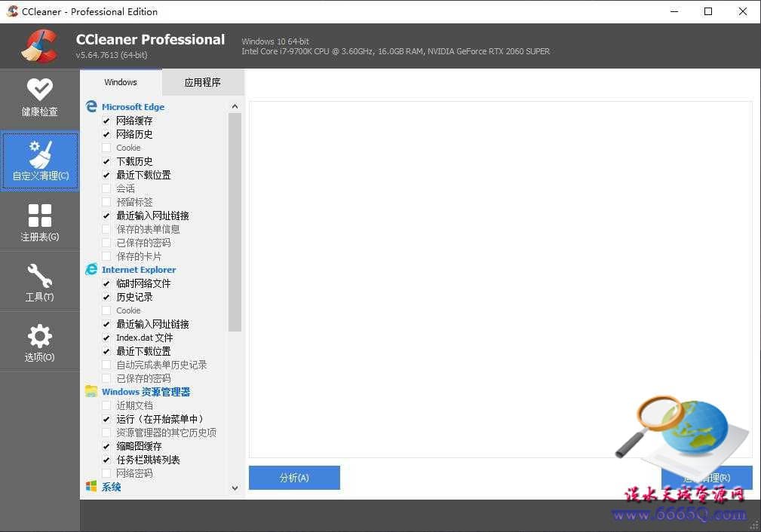Viewport: 761px width, 532px height.
Task: Enable the 预留标签 checkbox
Action: click(106, 202)
